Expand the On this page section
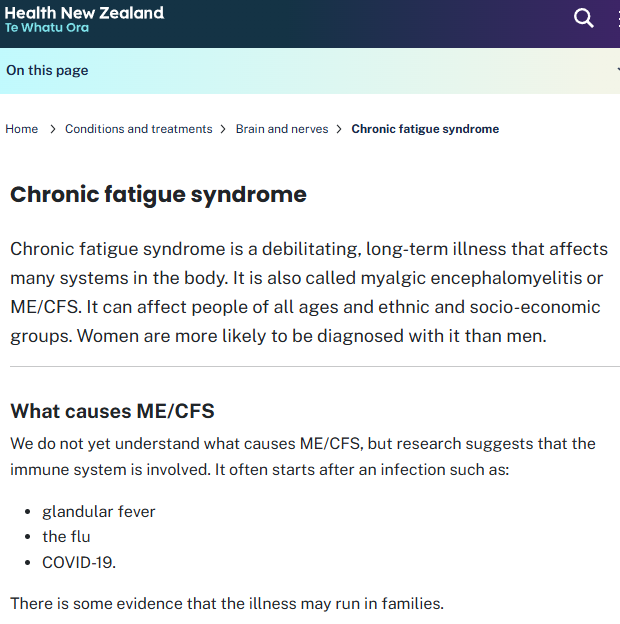The width and height of the screenshot is (620, 624). pos(47,70)
